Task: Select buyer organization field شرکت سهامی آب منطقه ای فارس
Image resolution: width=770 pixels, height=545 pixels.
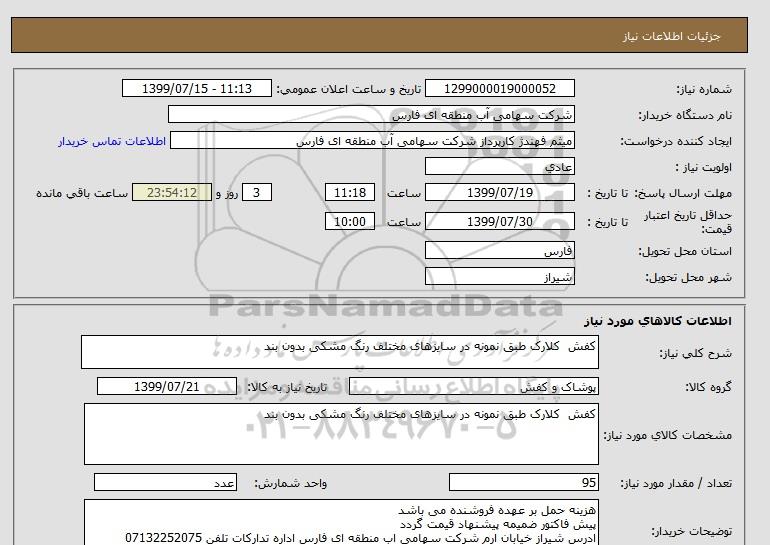Action: 371,114
